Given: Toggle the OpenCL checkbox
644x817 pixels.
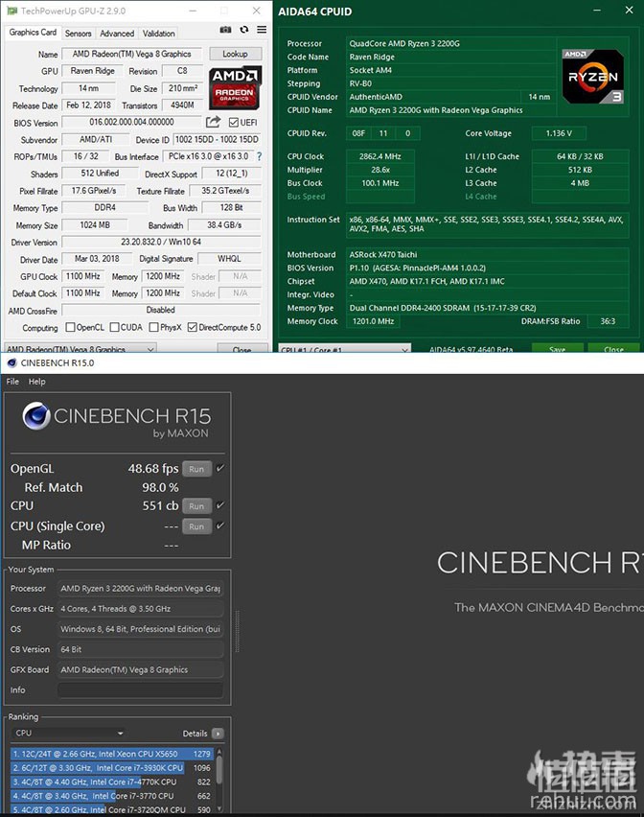Looking at the screenshot, I should click(x=70, y=327).
